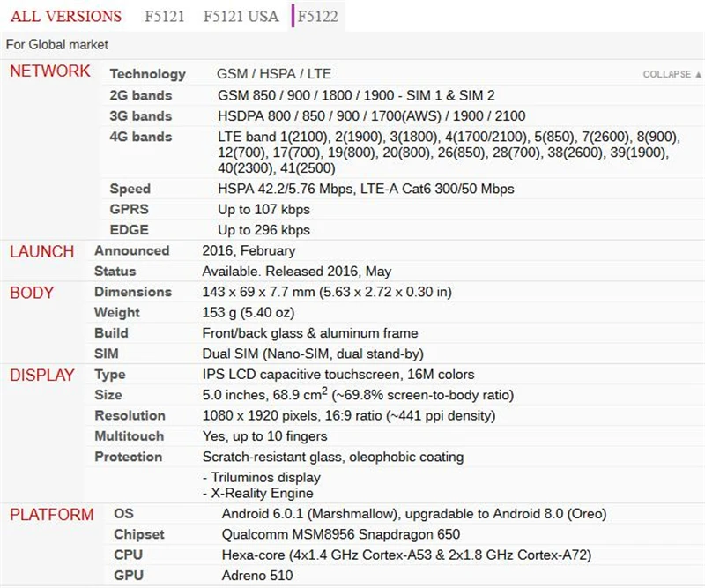The image size is (705, 588).
Task: Click the 'LTE band 1(2100)' bands list
Action: point(449,153)
